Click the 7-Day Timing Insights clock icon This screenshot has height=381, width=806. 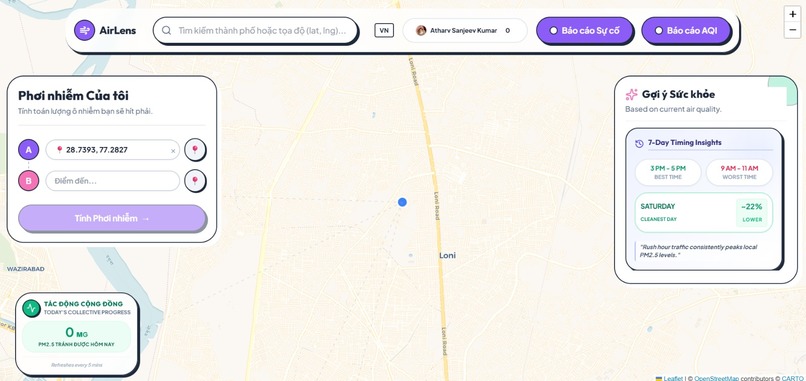coord(639,143)
